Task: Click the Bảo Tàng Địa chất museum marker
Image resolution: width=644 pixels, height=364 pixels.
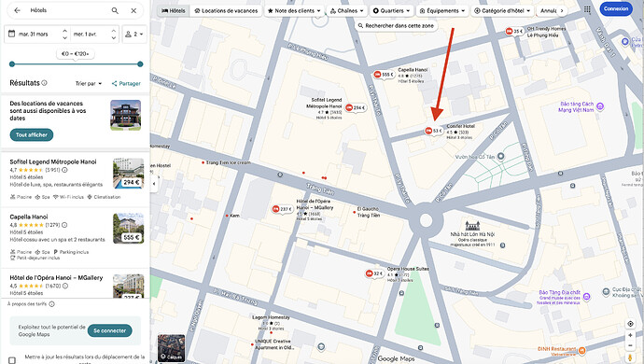Action: tap(586, 296)
